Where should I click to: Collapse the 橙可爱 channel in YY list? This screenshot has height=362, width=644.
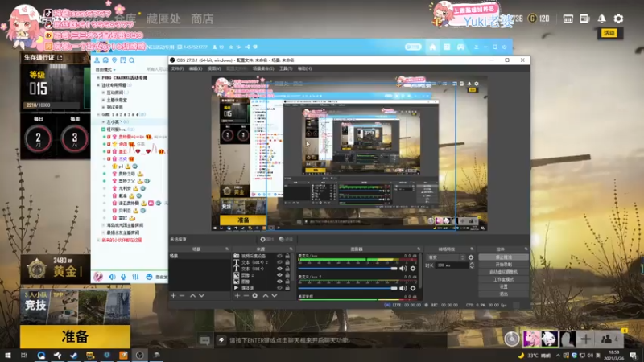click(104, 130)
